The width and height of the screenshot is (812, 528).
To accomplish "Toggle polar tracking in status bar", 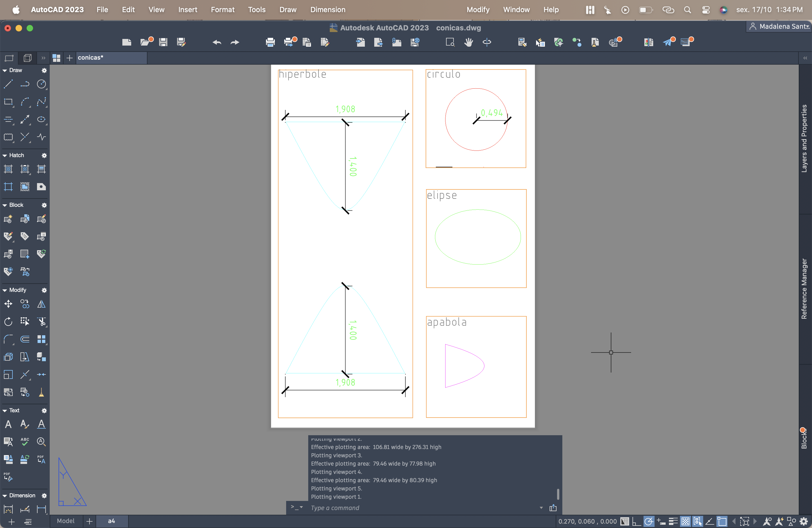I will (648, 521).
